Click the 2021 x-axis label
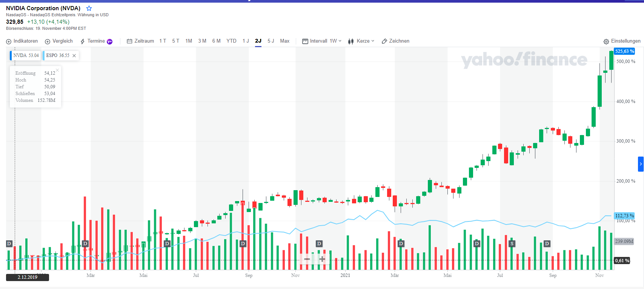 (345, 275)
